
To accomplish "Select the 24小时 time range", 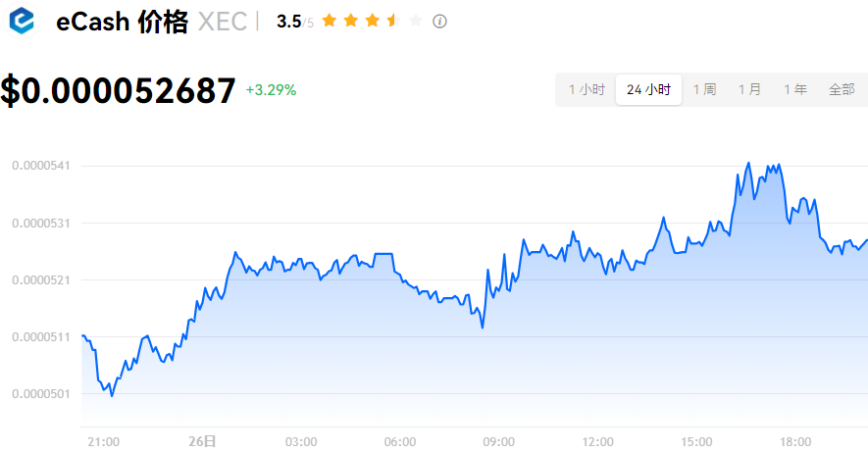I will point(648,89).
